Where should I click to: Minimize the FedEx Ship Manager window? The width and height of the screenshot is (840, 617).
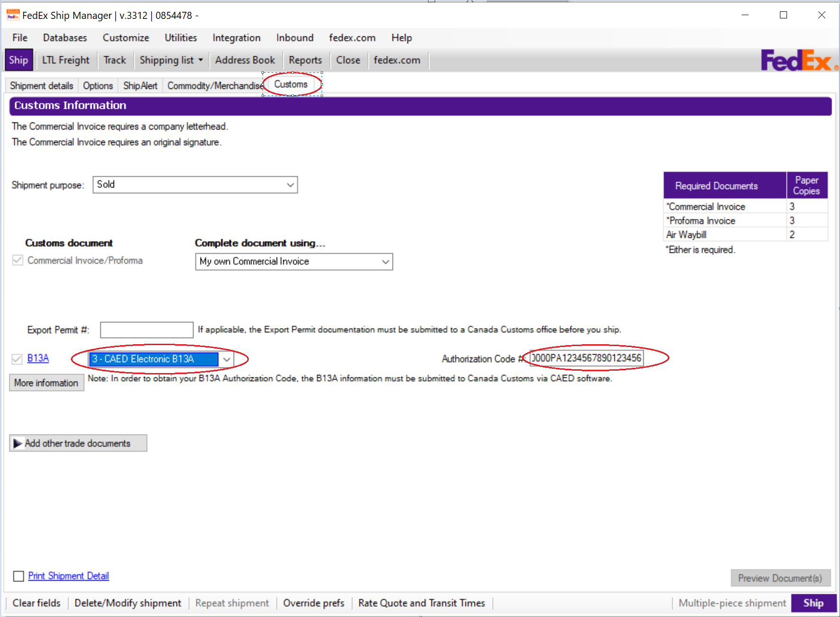(x=745, y=15)
